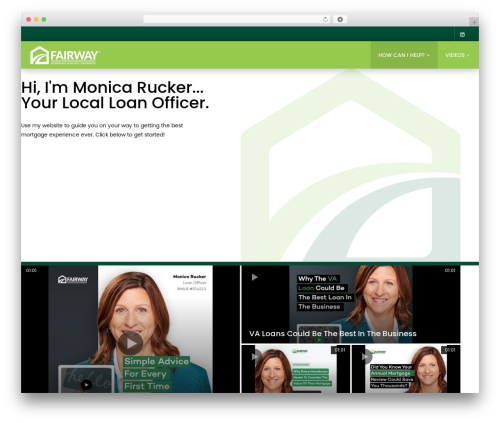Click the browser reload icon
Viewport: 500px width, 423px height.
(x=325, y=19)
